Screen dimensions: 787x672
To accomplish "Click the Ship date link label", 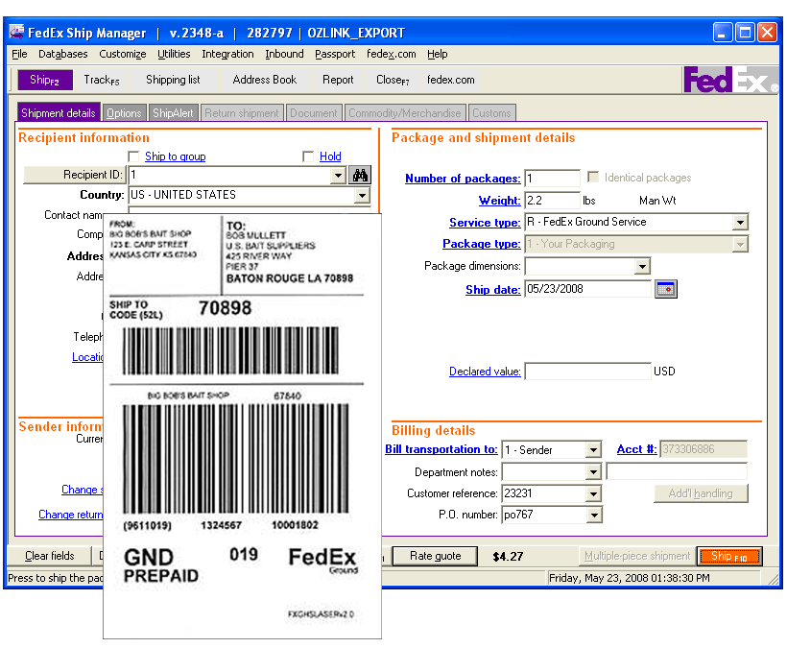I will point(493,290).
